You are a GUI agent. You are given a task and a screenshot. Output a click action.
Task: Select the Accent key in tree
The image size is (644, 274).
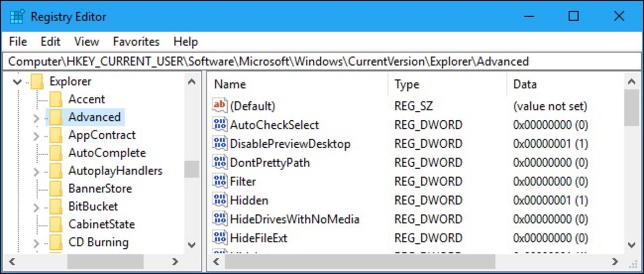[86, 99]
